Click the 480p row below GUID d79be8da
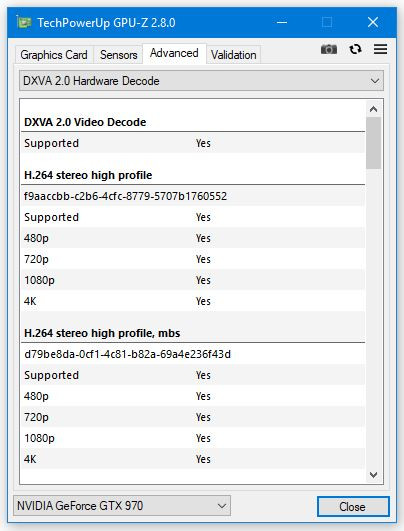404x531 pixels. [x=193, y=396]
